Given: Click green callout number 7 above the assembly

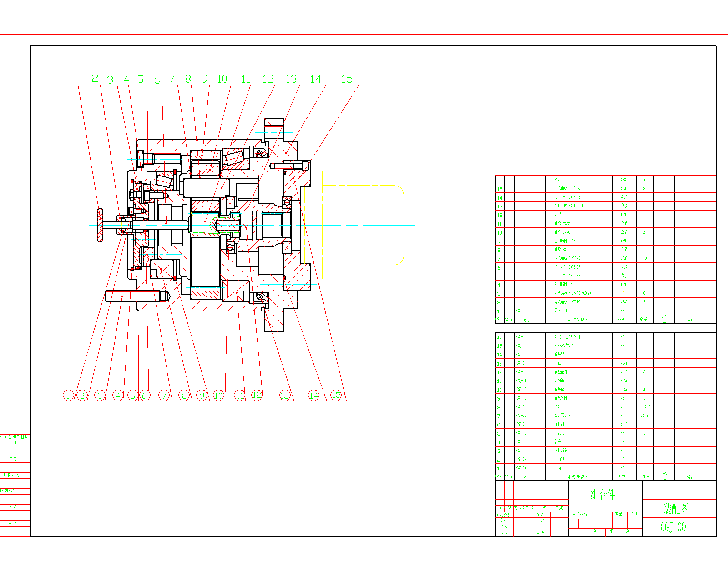Looking at the screenshot, I should coord(172,79).
